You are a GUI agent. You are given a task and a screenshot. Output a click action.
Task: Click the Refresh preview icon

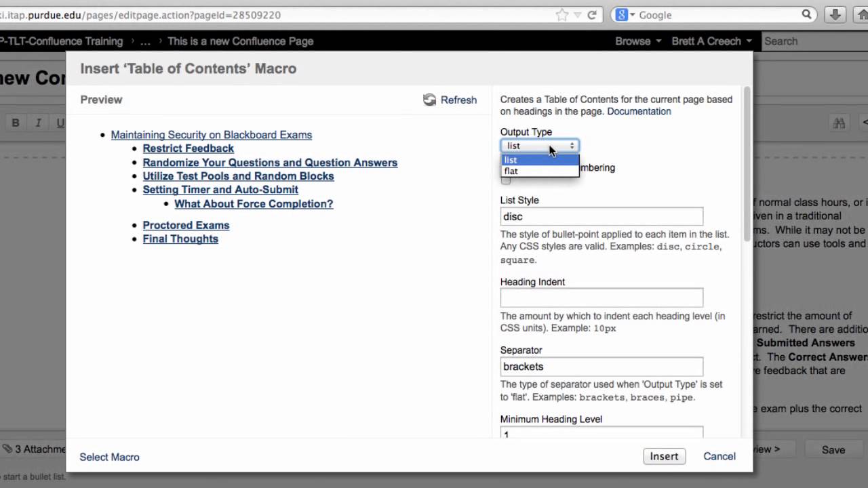pyautogui.click(x=430, y=100)
